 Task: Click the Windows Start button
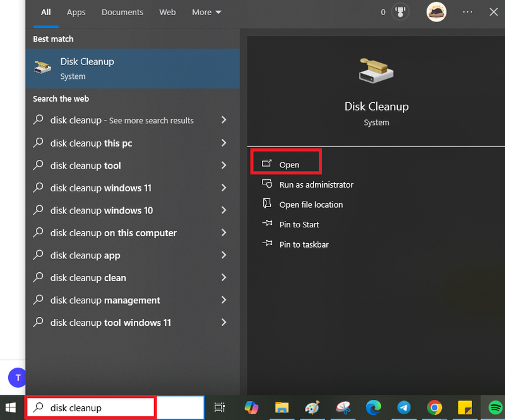pos(11,408)
